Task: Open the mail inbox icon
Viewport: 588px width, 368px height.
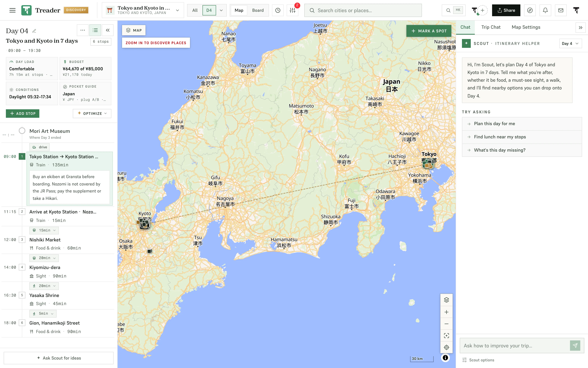Action: click(x=561, y=10)
